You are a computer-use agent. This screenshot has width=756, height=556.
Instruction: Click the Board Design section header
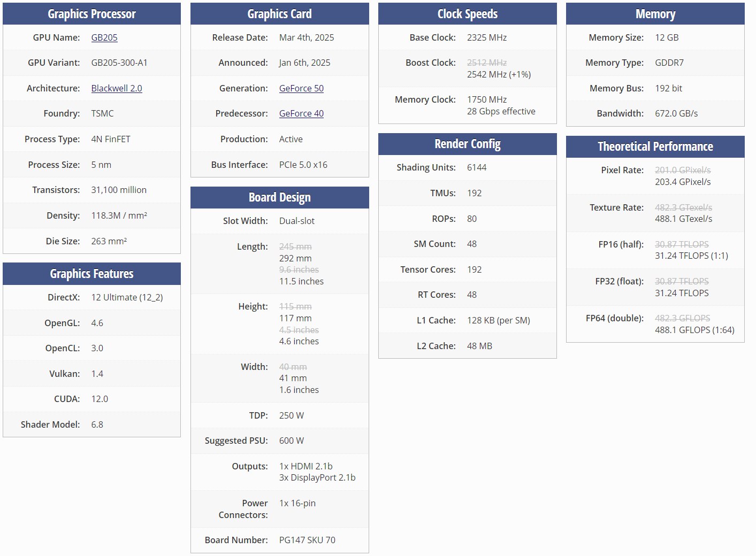(x=279, y=197)
